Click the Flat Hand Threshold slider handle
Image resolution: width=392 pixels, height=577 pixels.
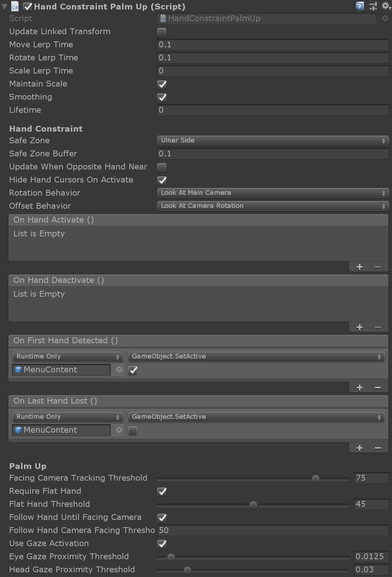253,505
